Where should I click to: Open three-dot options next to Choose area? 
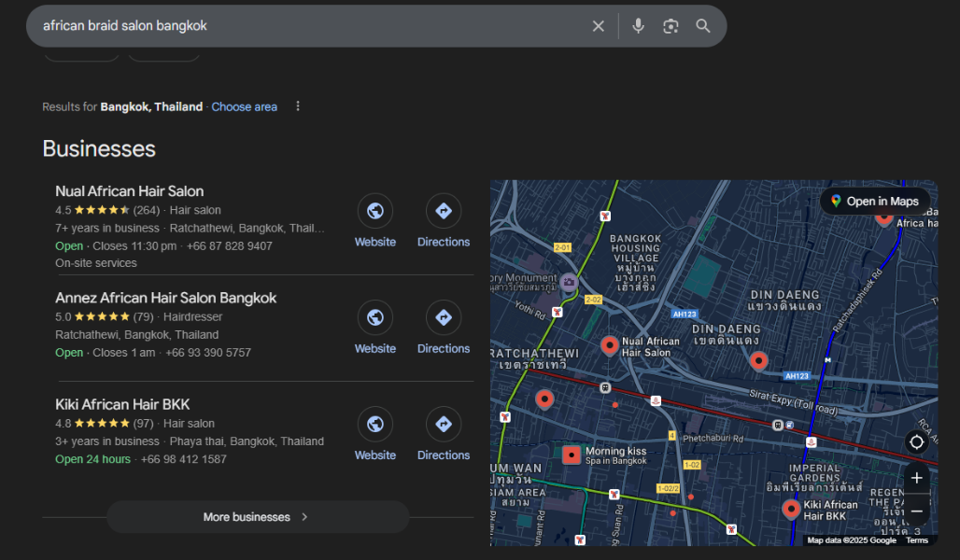pyautogui.click(x=298, y=106)
